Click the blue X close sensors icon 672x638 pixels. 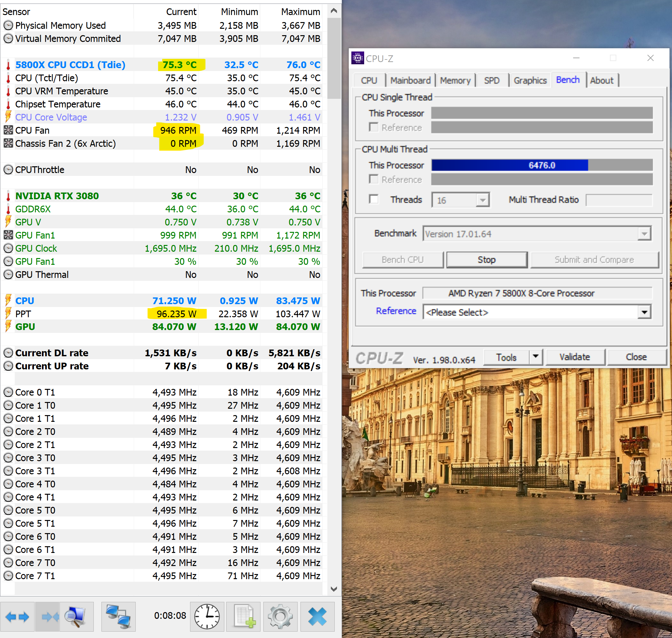pos(317,617)
